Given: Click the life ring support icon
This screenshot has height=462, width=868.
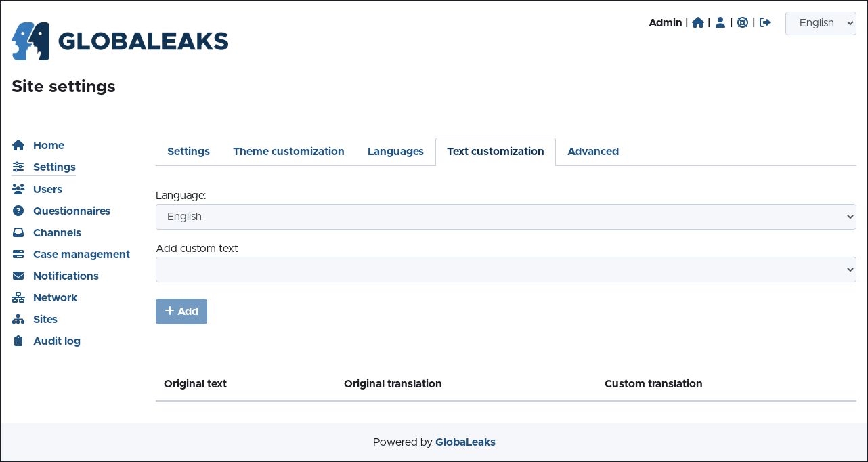Looking at the screenshot, I should pyautogui.click(x=743, y=23).
